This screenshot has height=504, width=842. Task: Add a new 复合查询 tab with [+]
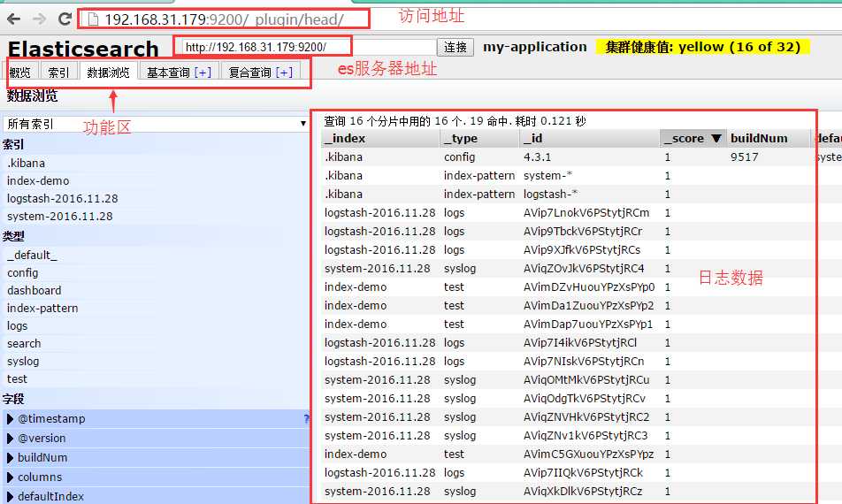pos(284,72)
